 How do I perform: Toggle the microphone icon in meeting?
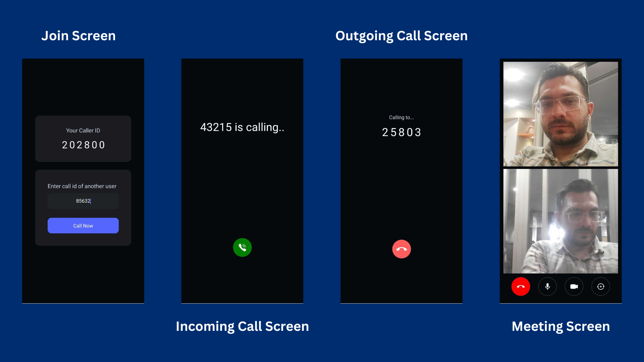click(x=548, y=287)
